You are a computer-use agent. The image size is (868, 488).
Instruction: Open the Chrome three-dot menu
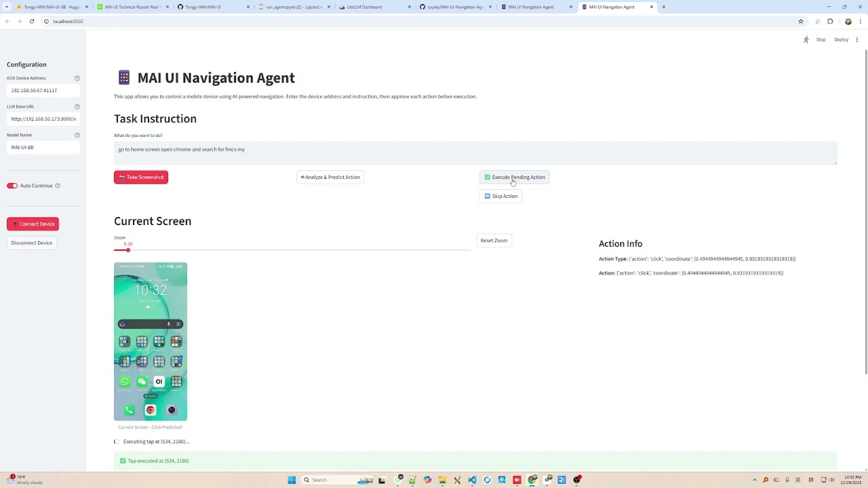click(x=860, y=21)
